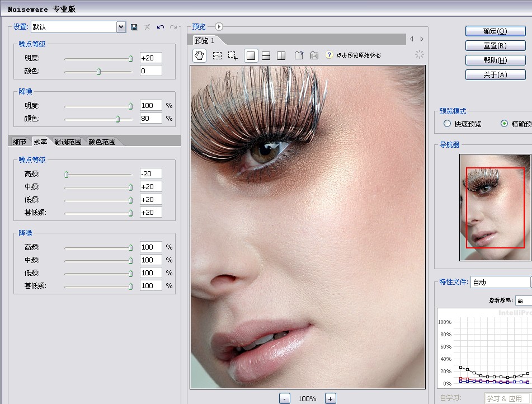The height and width of the screenshot is (404, 532).
Task: Expand the 预览 options arrow button
Action: [x=219, y=26]
